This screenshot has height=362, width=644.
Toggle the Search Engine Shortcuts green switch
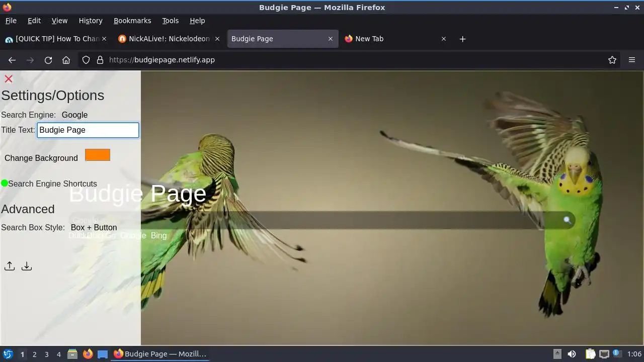pos(5,183)
